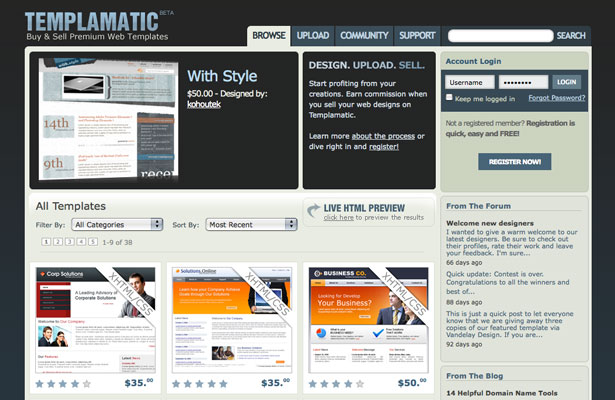Click the From The Forum heading
Image resolution: width=615 pixels, height=400 pixels.
pyautogui.click(x=479, y=206)
